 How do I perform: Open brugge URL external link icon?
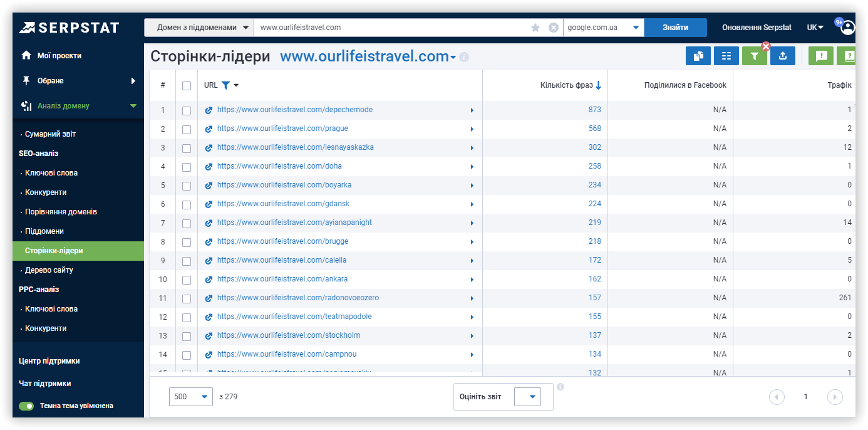pyautogui.click(x=209, y=242)
